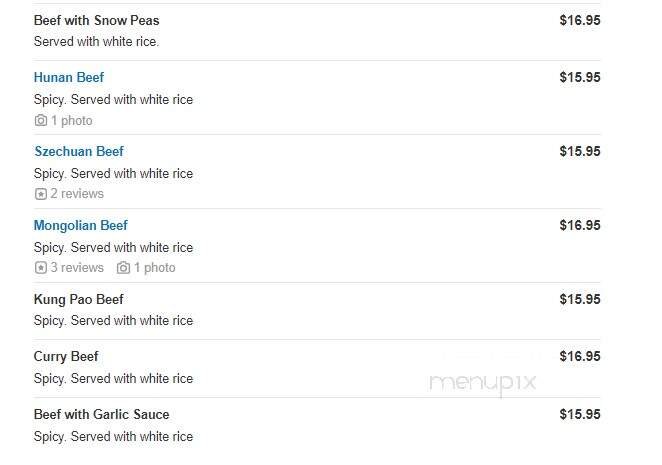The image size is (662, 465).
Task: Click the star icon under Szechuan Beef
Action: coord(41,194)
